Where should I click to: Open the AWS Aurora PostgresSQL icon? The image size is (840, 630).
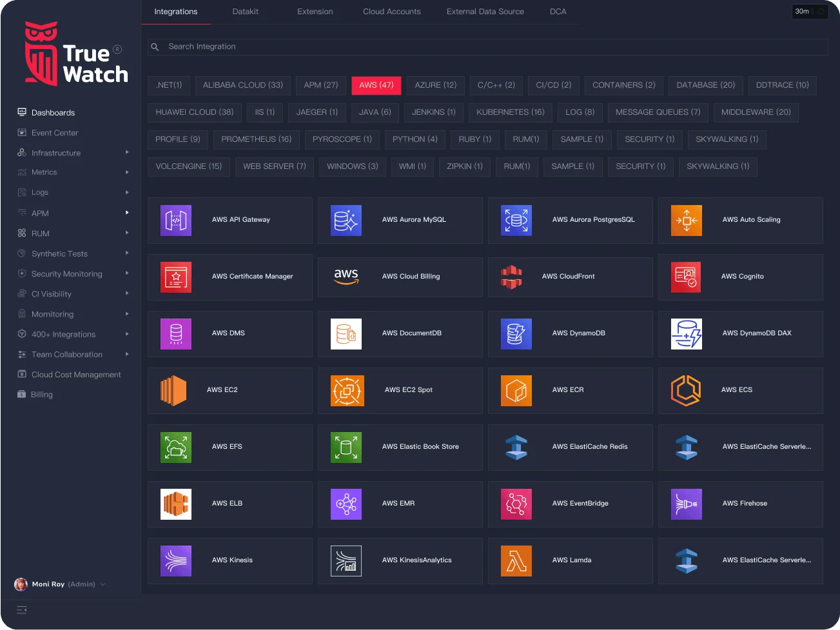(x=516, y=221)
